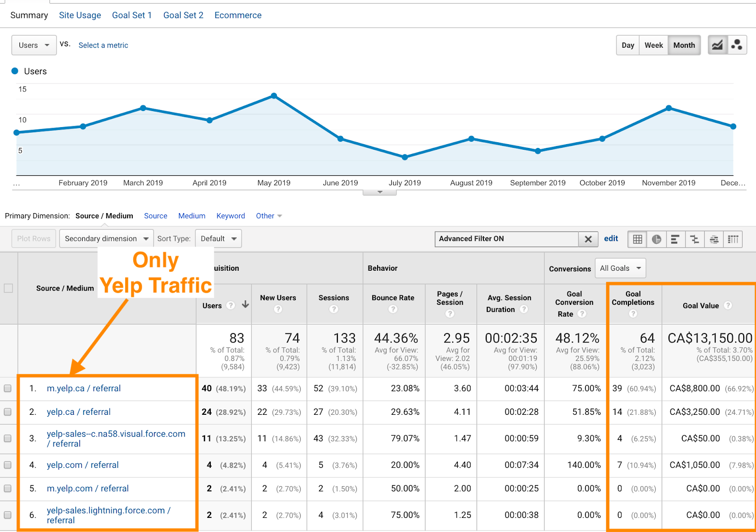This screenshot has height=532, width=756.
Task: Set primary dimension to Medium
Action: point(192,216)
